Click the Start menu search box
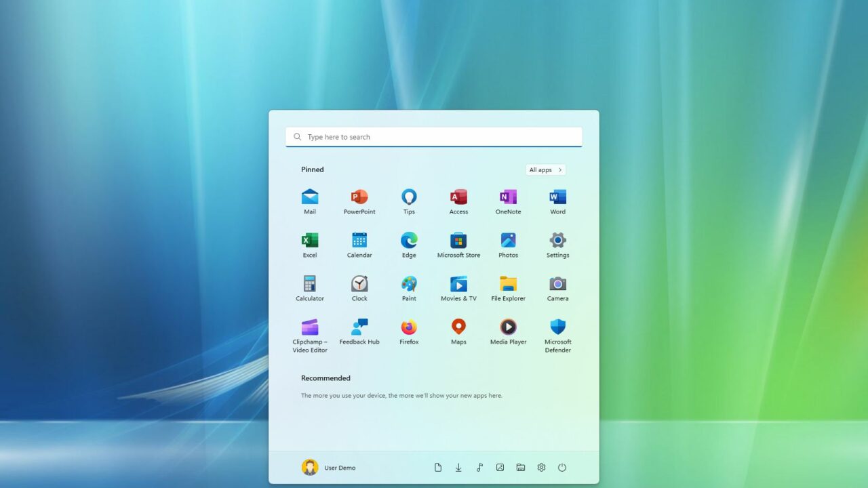This screenshot has height=488, width=868. (x=434, y=137)
